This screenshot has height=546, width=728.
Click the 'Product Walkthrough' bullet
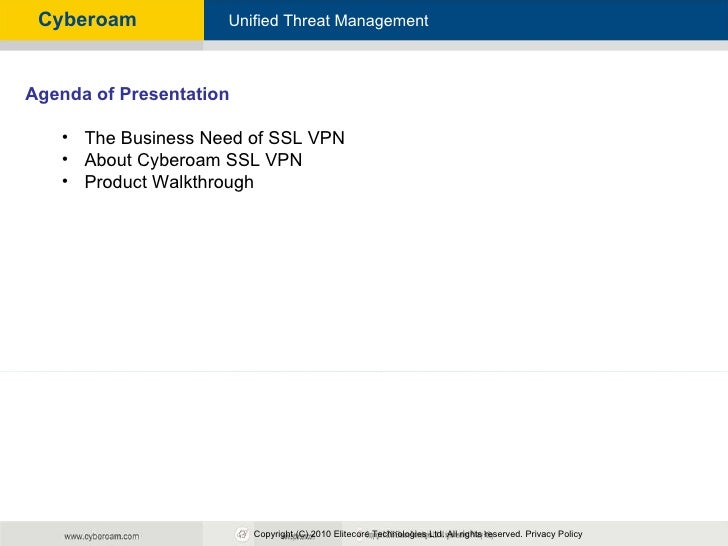pos(169,182)
